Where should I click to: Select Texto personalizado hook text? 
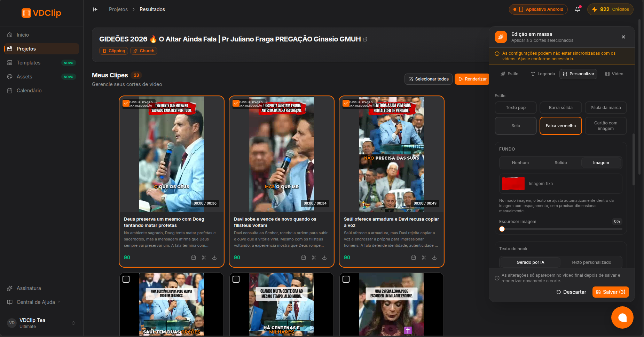click(x=591, y=262)
